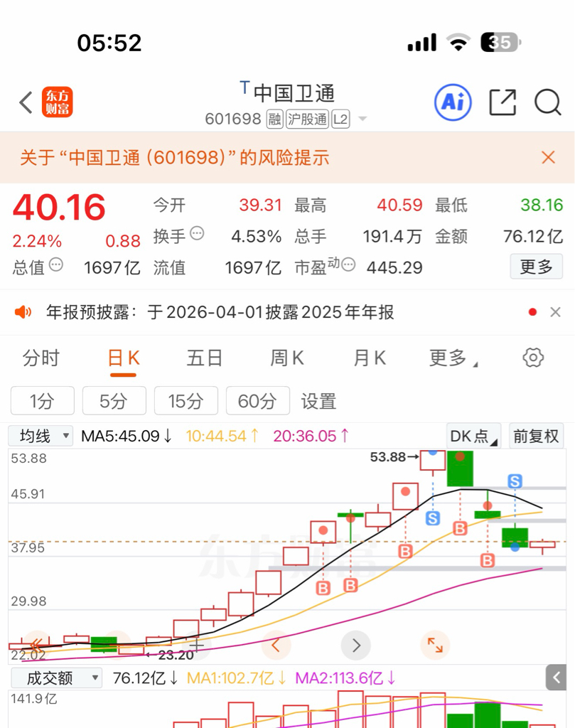
Task: Tap the 20:36.05 moving average value
Action: [311, 436]
